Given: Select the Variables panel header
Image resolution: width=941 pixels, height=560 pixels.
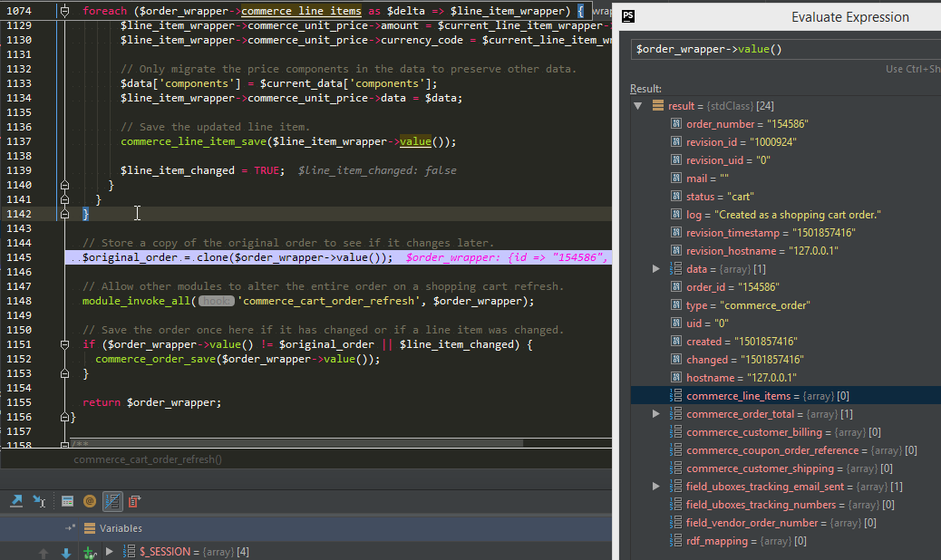Looking at the screenshot, I should click(x=121, y=528).
